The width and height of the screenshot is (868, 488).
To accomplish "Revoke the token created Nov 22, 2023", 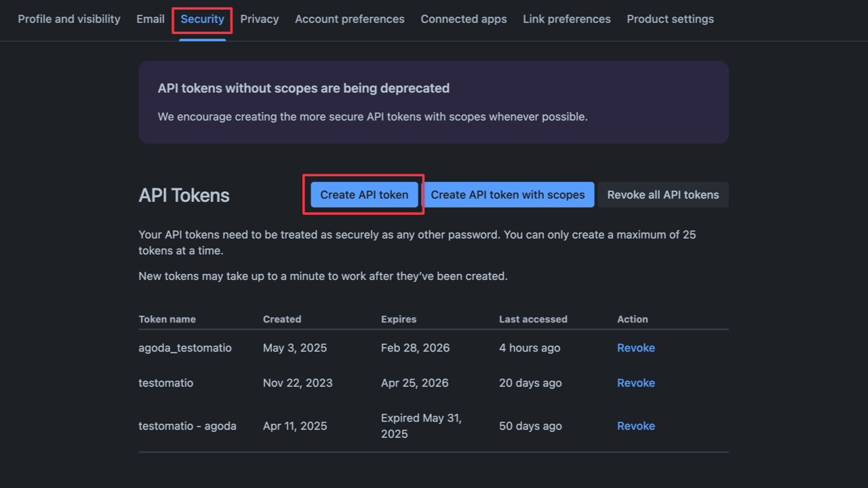I will 635,383.
